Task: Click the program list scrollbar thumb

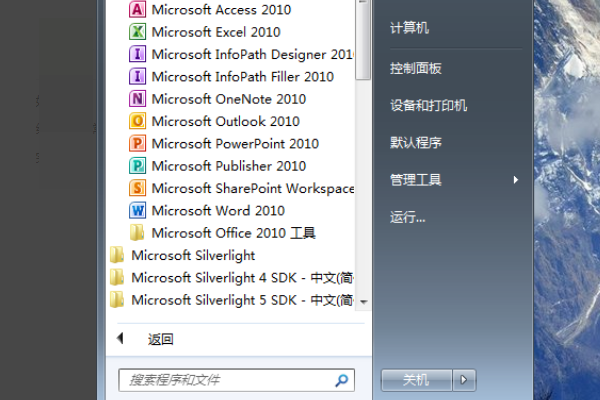Action: tap(363, 40)
